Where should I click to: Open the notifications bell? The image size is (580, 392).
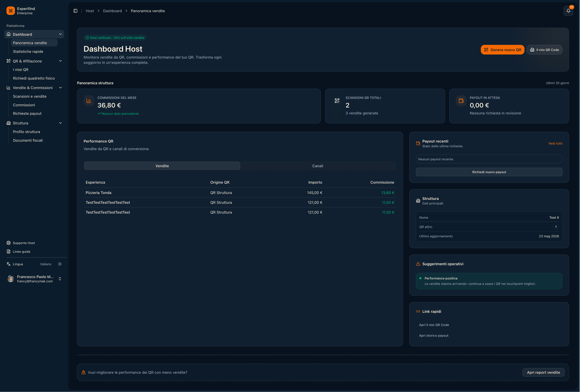click(568, 11)
